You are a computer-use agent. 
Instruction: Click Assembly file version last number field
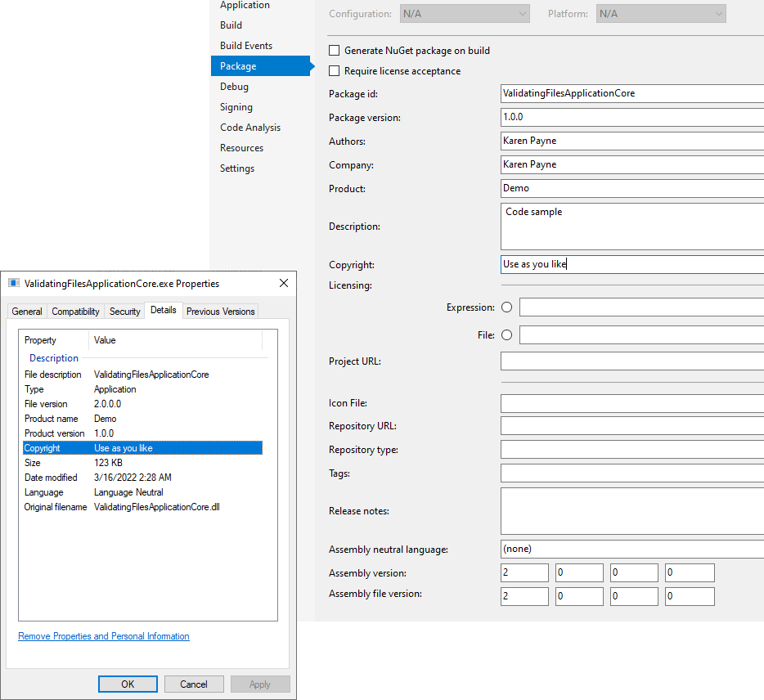point(690,596)
